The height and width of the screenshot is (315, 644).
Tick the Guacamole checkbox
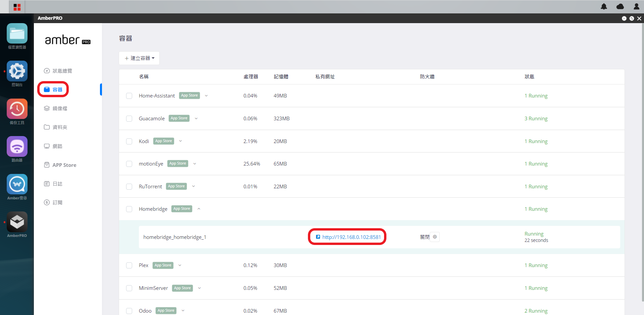point(129,119)
